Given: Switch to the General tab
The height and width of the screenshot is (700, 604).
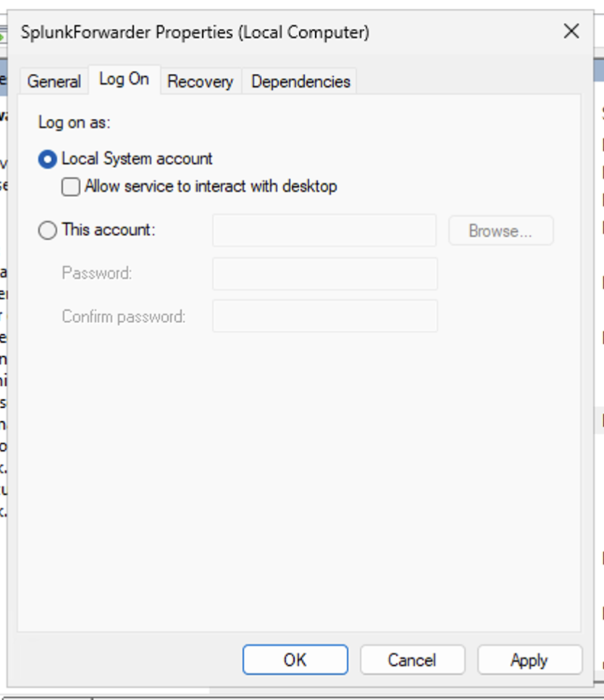Looking at the screenshot, I should point(54,82).
